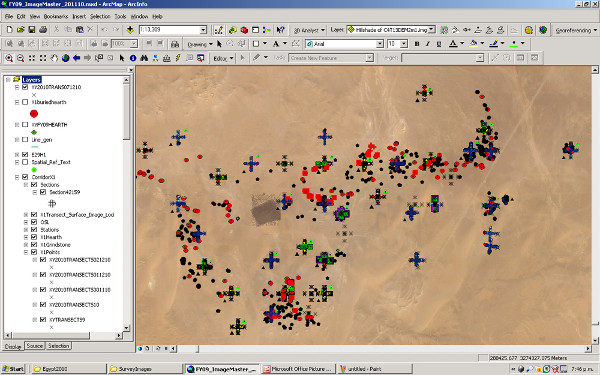Open the Arial font name dropdown
This screenshot has width=600, height=375.
coord(380,44)
